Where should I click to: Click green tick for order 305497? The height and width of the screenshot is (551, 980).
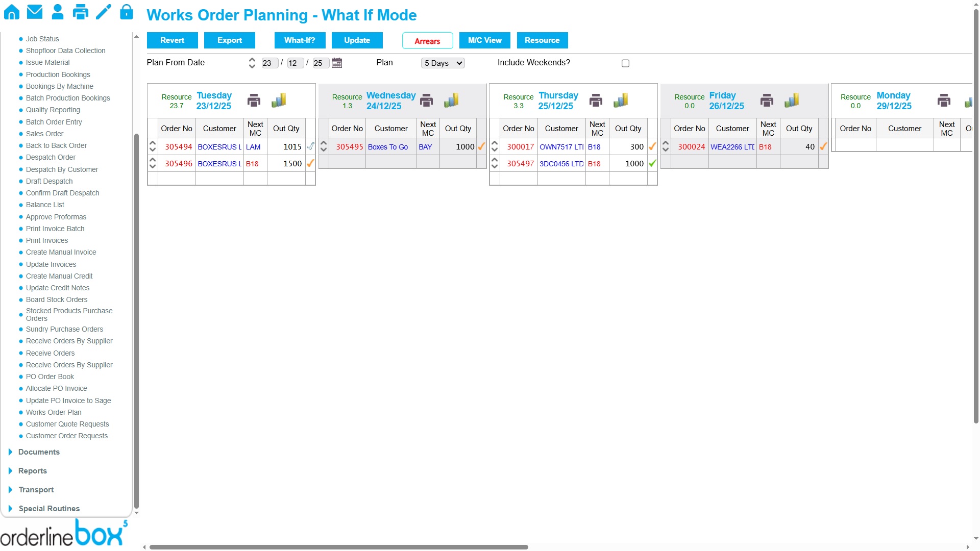tap(652, 163)
